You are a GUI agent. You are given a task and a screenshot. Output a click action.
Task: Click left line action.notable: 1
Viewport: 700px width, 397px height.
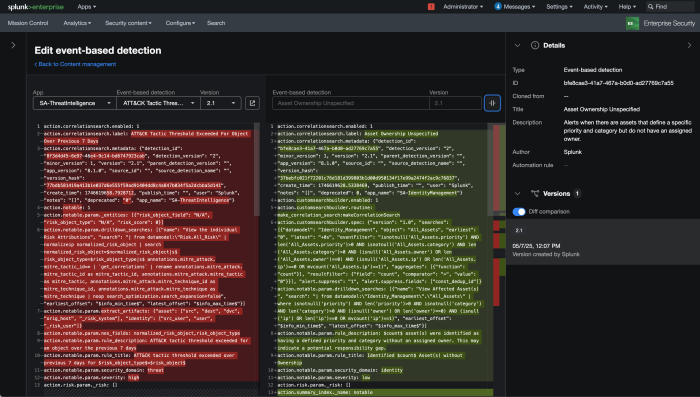[67, 208]
